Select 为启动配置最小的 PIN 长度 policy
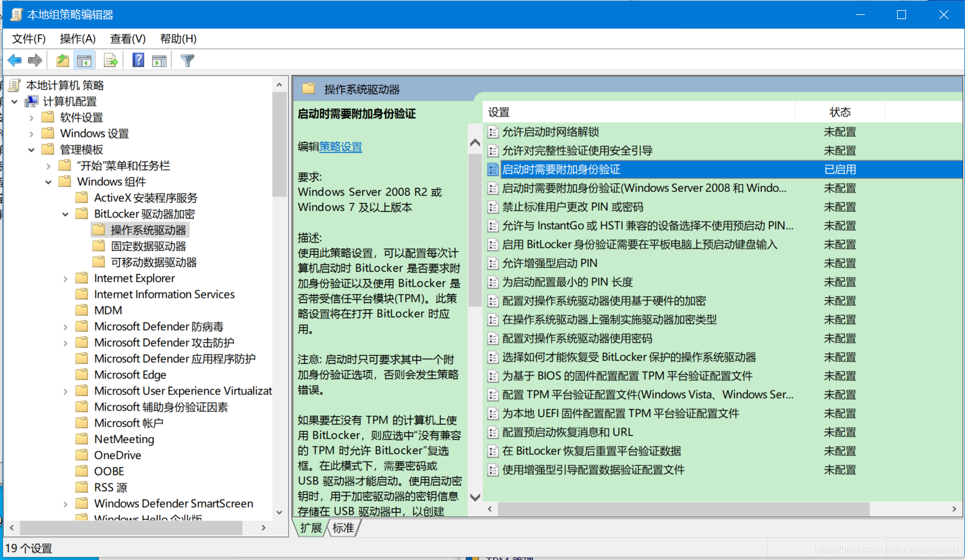Image resolution: width=965 pixels, height=560 pixels. tap(567, 282)
